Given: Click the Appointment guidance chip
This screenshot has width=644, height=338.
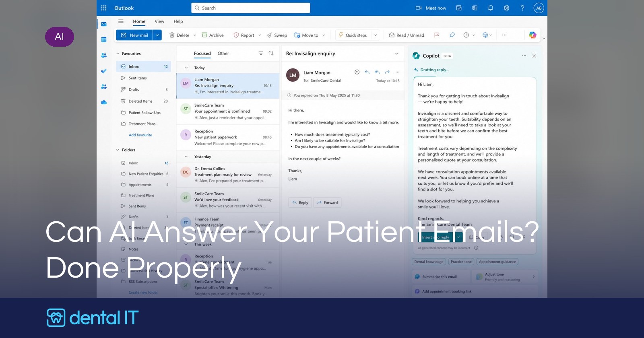Looking at the screenshot, I should click(497, 262).
